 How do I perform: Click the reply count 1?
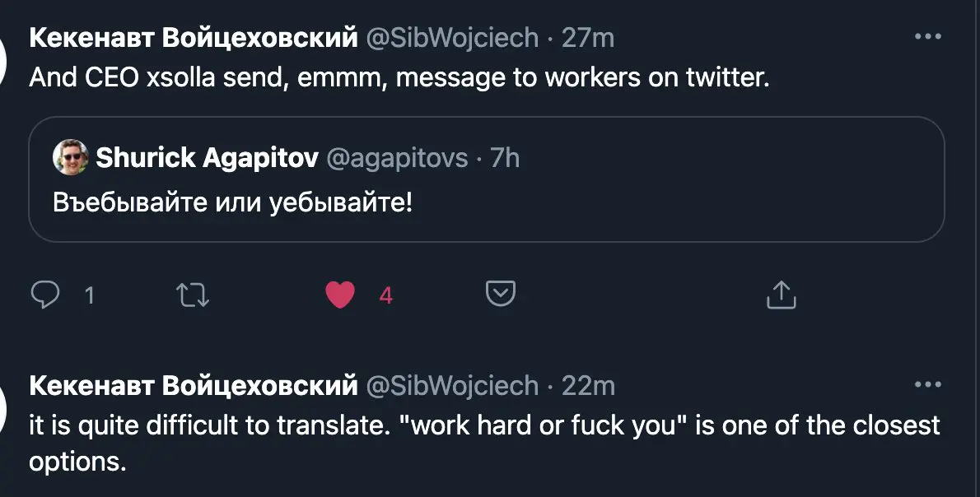tap(90, 295)
